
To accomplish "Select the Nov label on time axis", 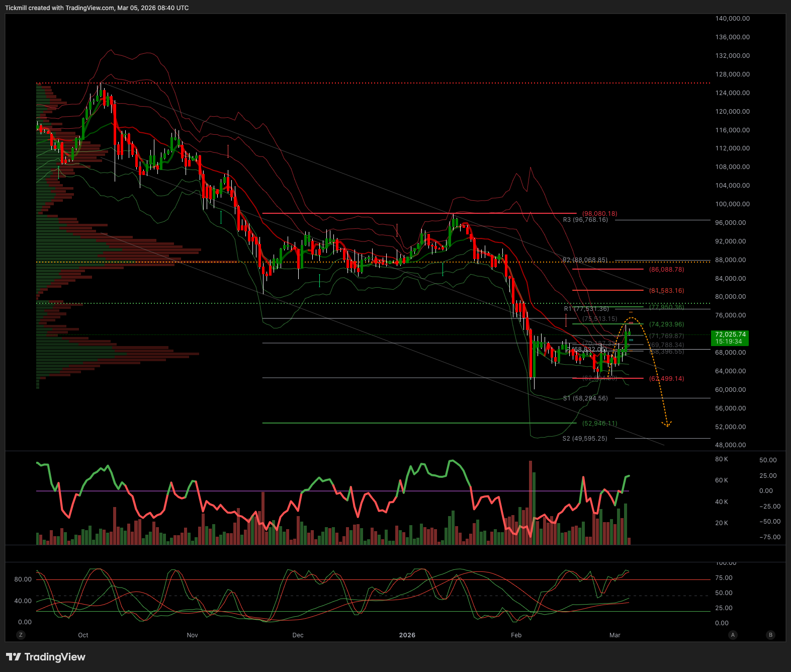I will click(x=192, y=635).
